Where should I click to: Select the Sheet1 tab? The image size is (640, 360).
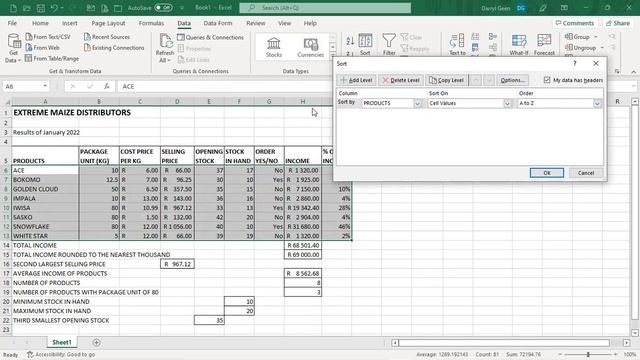(61, 342)
